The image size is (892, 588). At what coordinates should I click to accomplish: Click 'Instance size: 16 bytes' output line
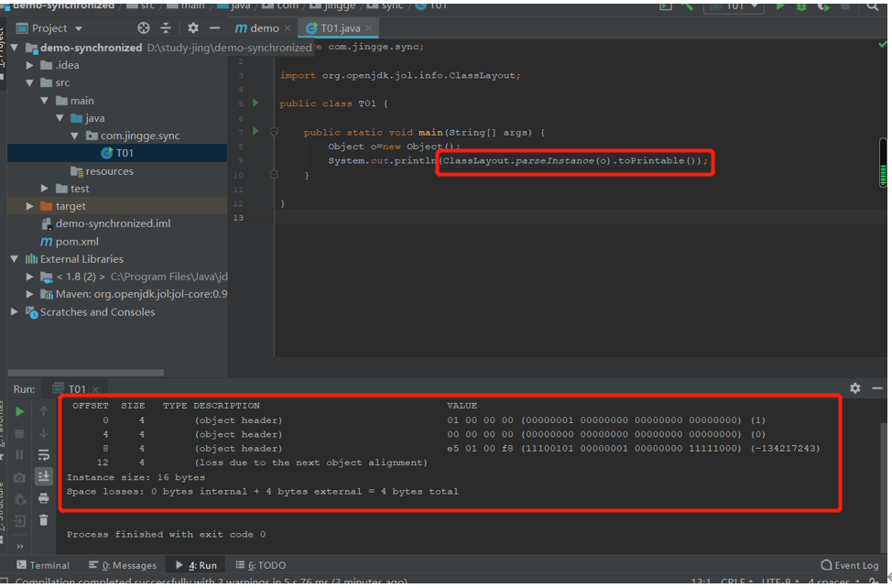pos(136,477)
